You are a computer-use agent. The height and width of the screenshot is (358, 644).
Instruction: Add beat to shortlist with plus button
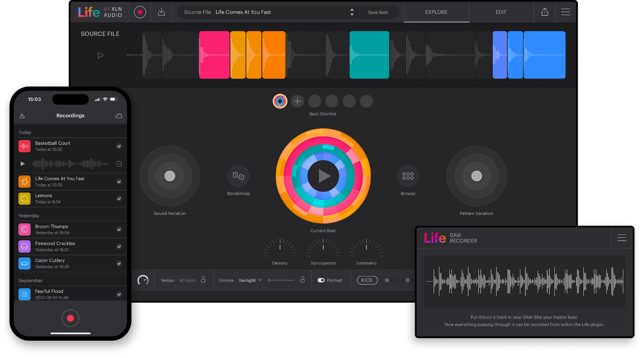click(x=297, y=101)
